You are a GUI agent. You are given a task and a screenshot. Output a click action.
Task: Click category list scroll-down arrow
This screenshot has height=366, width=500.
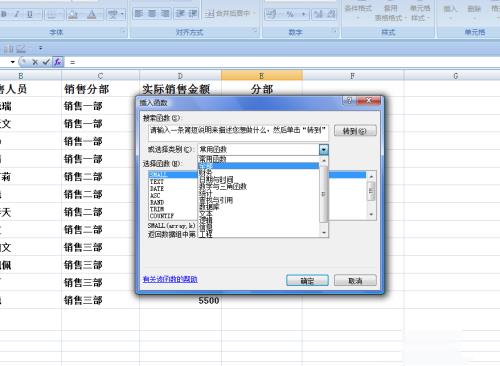coord(324,232)
